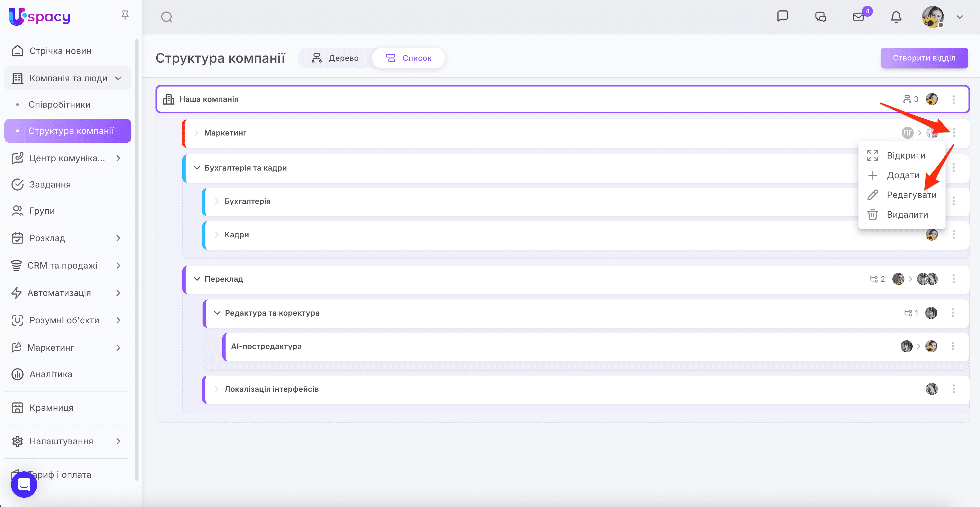Click the search magnifier icon
Screen dimensions: 980x507
[x=167, y=17]
